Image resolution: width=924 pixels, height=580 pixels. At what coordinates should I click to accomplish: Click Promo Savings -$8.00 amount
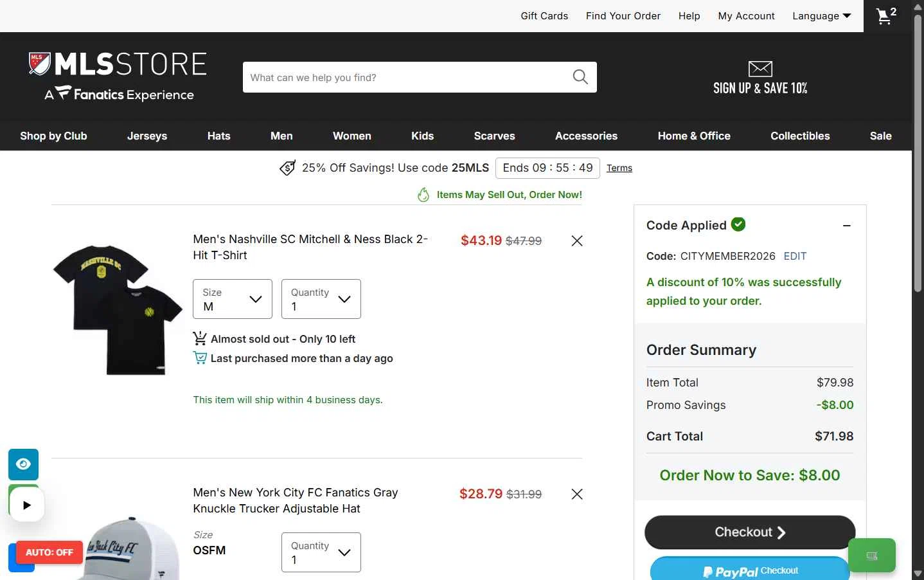tap(835, 405)
